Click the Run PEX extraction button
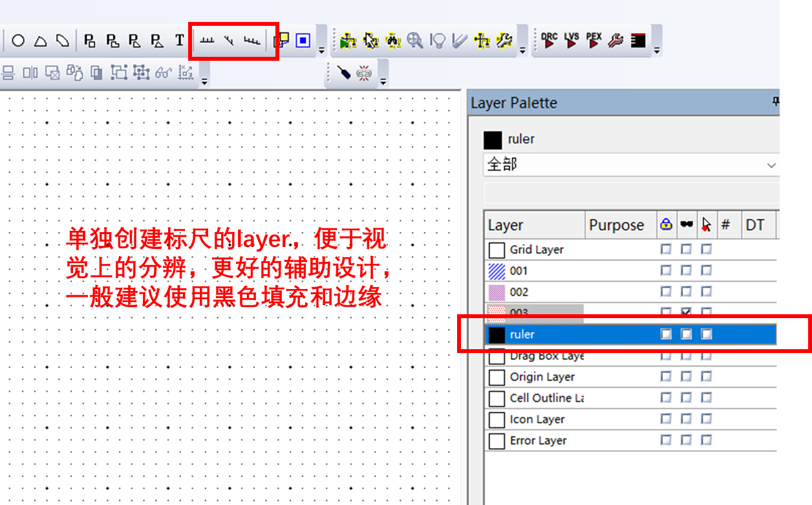812x505 pixels. [593, 41]
